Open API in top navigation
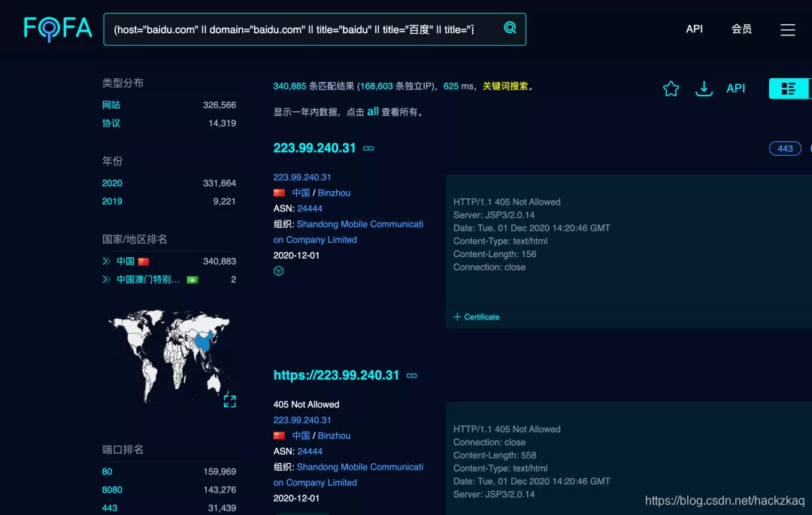812x515 pixels. pos(694,29)
